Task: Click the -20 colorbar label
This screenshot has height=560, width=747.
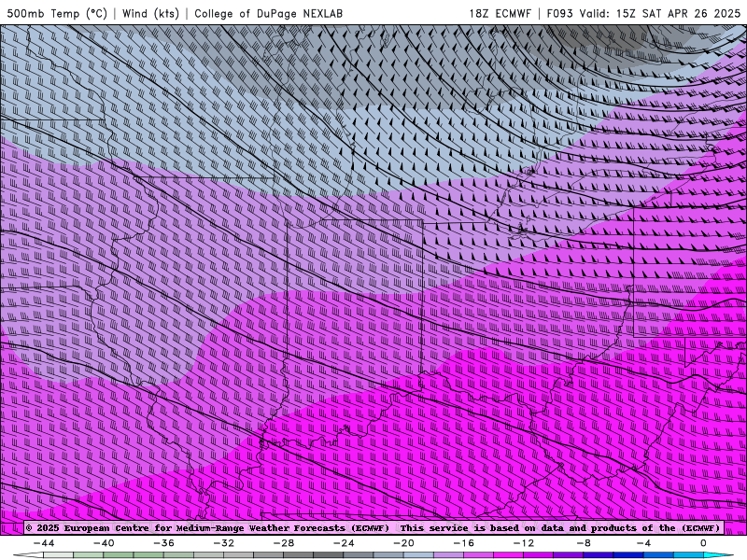Action: (403, 543)
